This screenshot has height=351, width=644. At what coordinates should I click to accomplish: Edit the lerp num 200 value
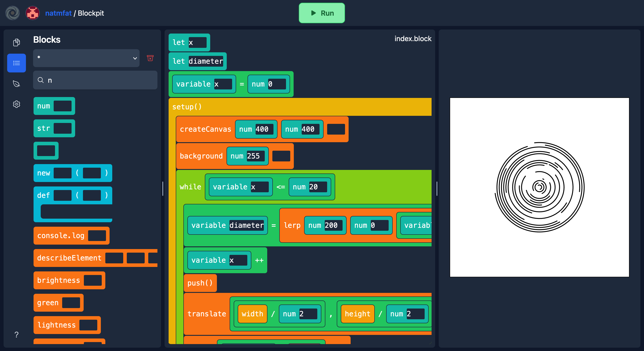333,226
